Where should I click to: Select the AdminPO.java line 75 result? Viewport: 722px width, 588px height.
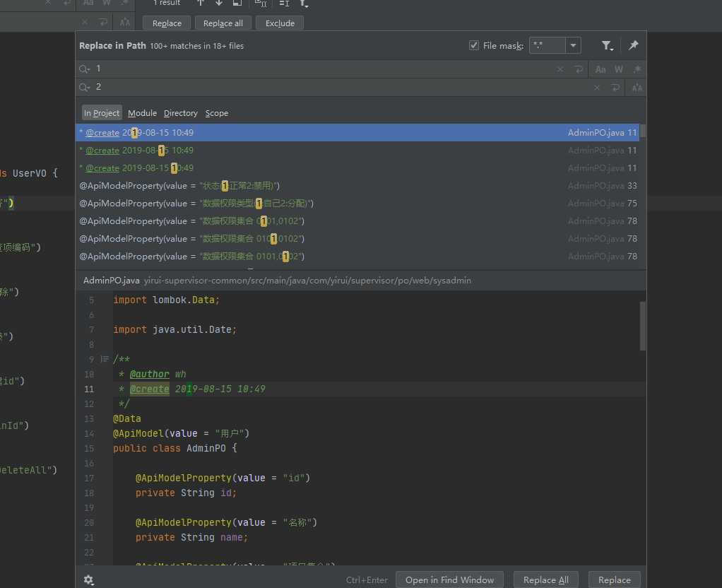tap(357, 204)
